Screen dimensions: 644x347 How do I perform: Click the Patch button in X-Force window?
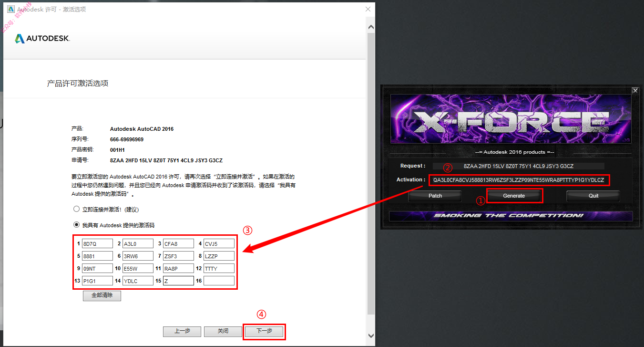coord(435,196)
